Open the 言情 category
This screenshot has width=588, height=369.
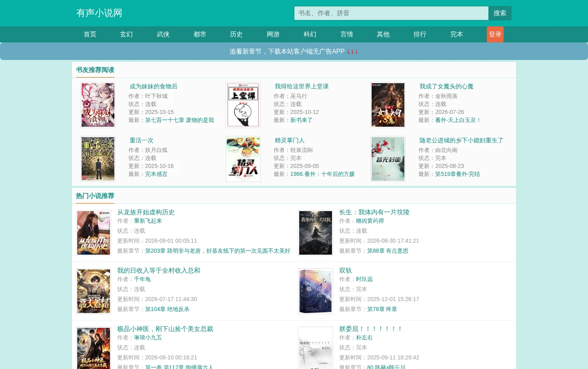pos(347,34)
